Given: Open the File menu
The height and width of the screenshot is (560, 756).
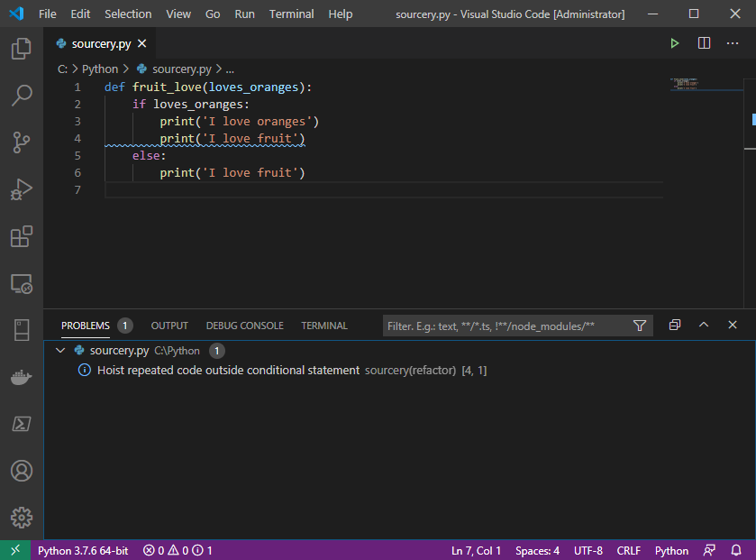Looking at the screenshot, I should pyautogui.click(x=47, y=14).
